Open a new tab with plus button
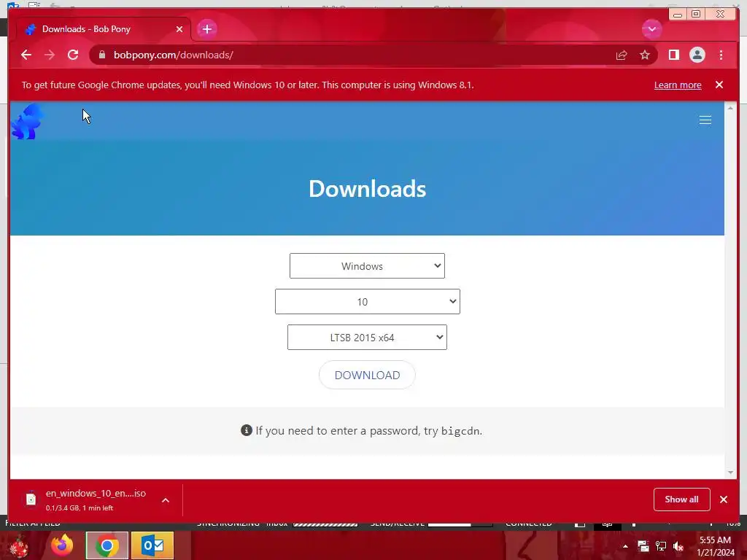 [206, 29]
